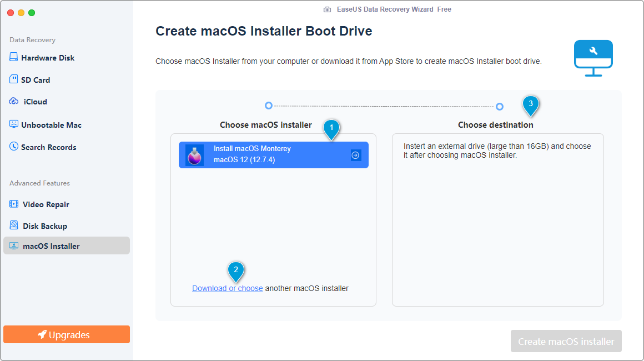Click the macOS Monterey installer thumbnail
This screenshot has height=361, width=644.
pyautogui.click(x=195, y=155)
